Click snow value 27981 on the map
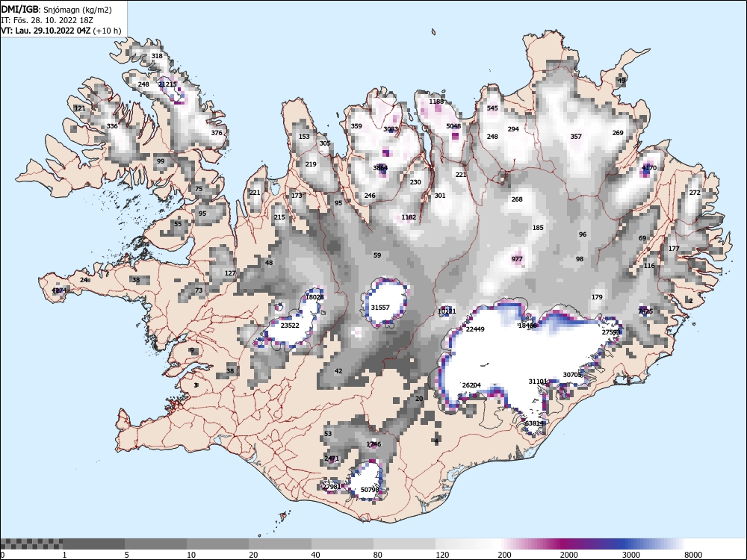The width and height of the screenshot is (747, 560). click(x=332, y=487)
